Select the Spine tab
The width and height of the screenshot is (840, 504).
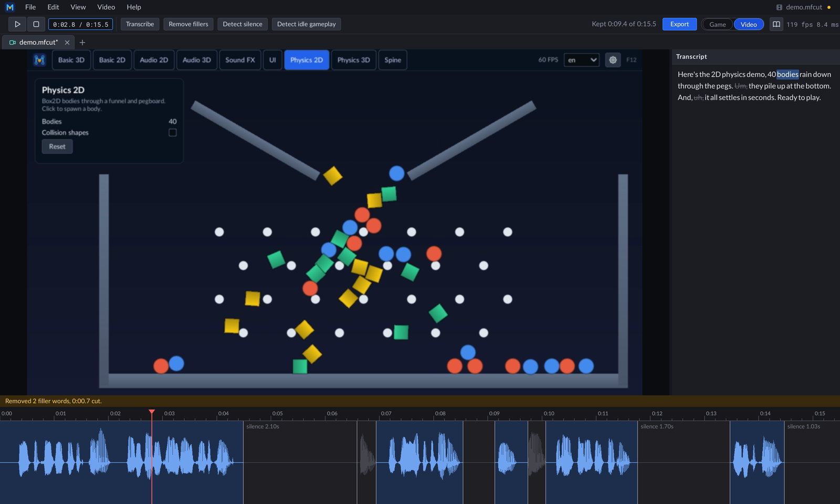[x=393, y=60]
